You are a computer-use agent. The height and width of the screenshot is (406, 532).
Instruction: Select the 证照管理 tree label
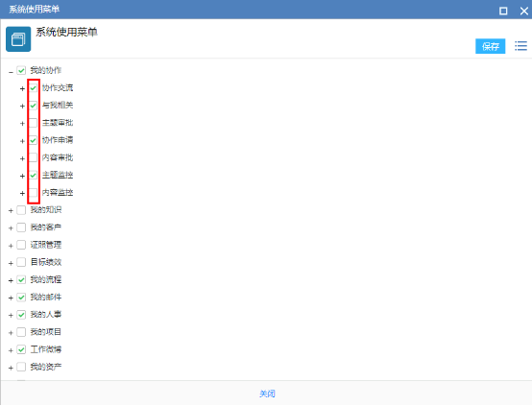46,245
